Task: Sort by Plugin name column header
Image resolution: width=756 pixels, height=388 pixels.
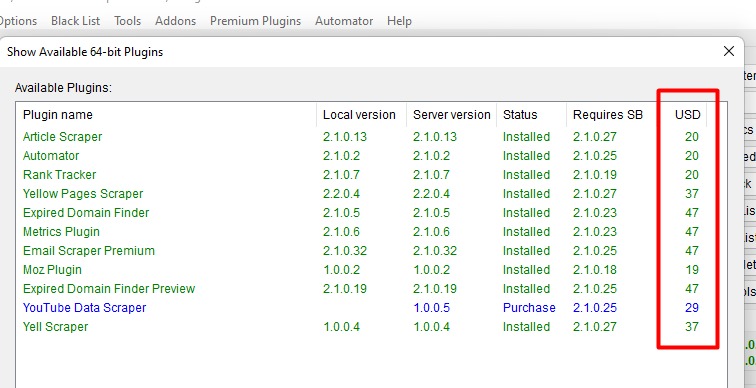Action: coord(166,115)
